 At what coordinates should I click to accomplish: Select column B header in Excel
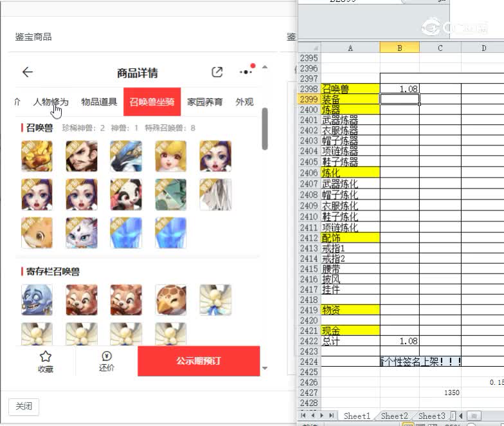click(x=400, y=48)
